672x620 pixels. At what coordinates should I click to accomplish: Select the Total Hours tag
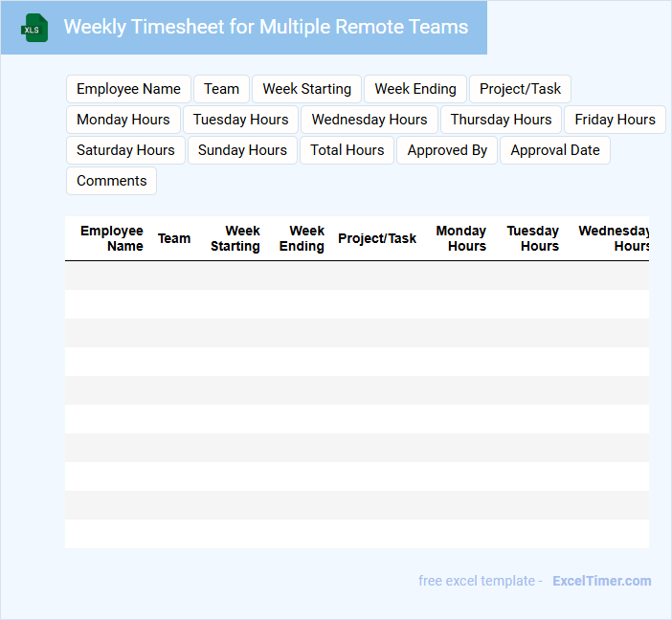point(347,150)
